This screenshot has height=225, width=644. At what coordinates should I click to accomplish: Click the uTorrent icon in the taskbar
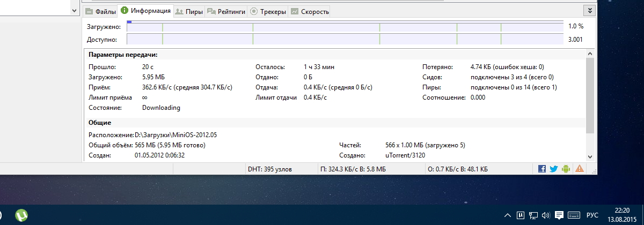coord(21,215)
